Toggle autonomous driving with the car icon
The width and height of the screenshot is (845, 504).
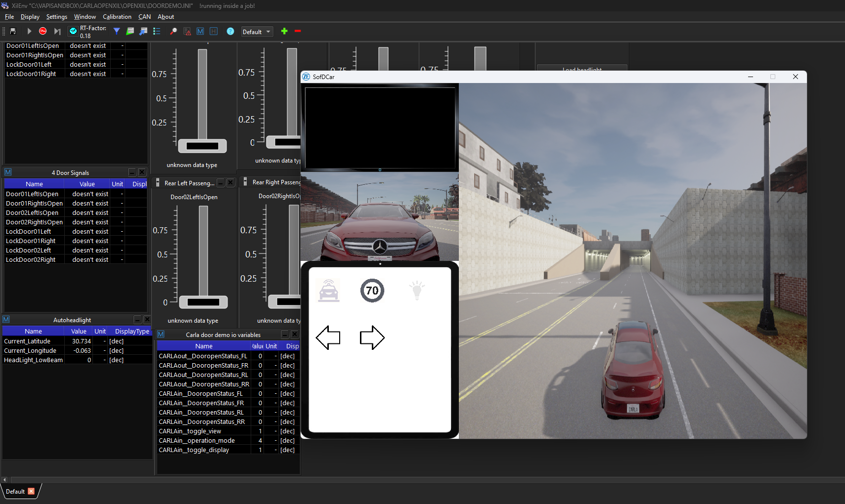tap(328, 291)
